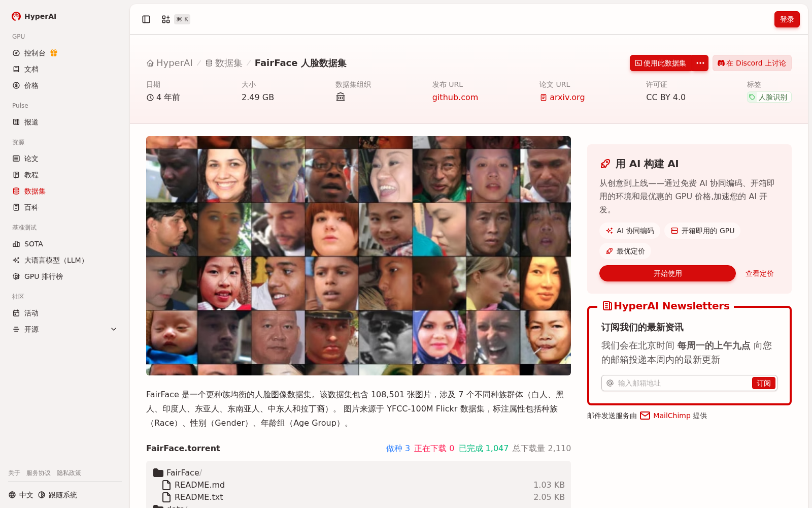
Task: Open the MailChimp link
Action: (665, 416)
